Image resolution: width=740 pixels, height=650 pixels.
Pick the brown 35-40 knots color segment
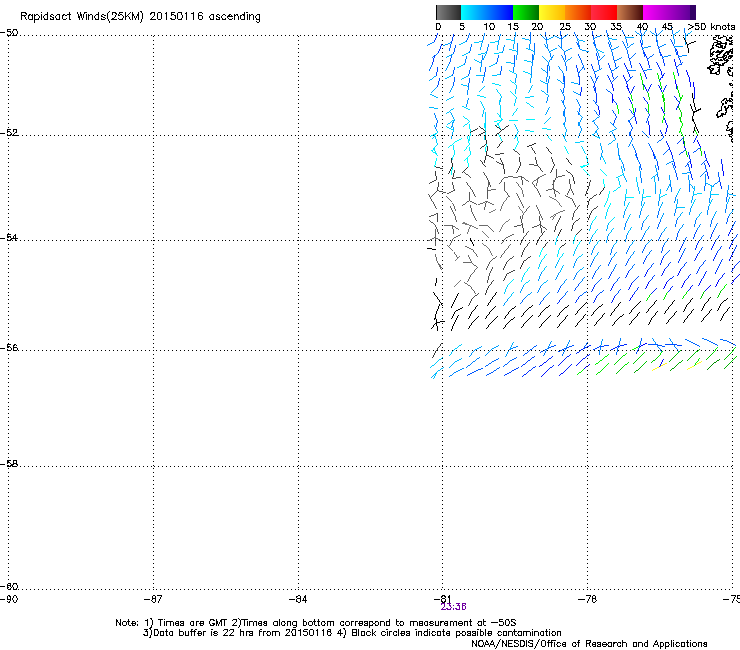[x=630, y=12]
